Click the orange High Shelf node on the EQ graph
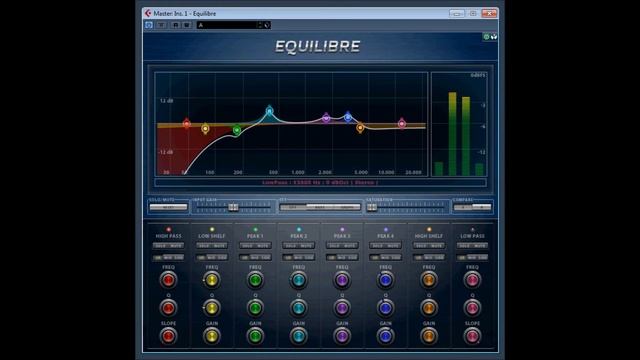 (x=360, y=128)
